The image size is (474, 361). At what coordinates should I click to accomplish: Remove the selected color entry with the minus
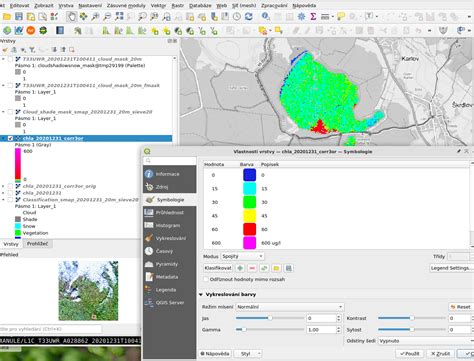point(252,268)
